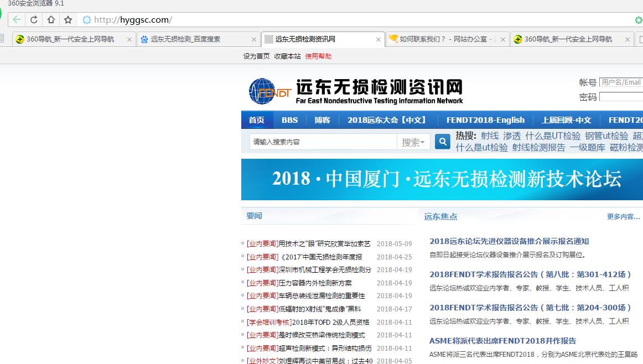This screenshot has width=643, height=364.
Task: Close the 远东无损检测_百度搜索 tab
Action: pos(254,40)
